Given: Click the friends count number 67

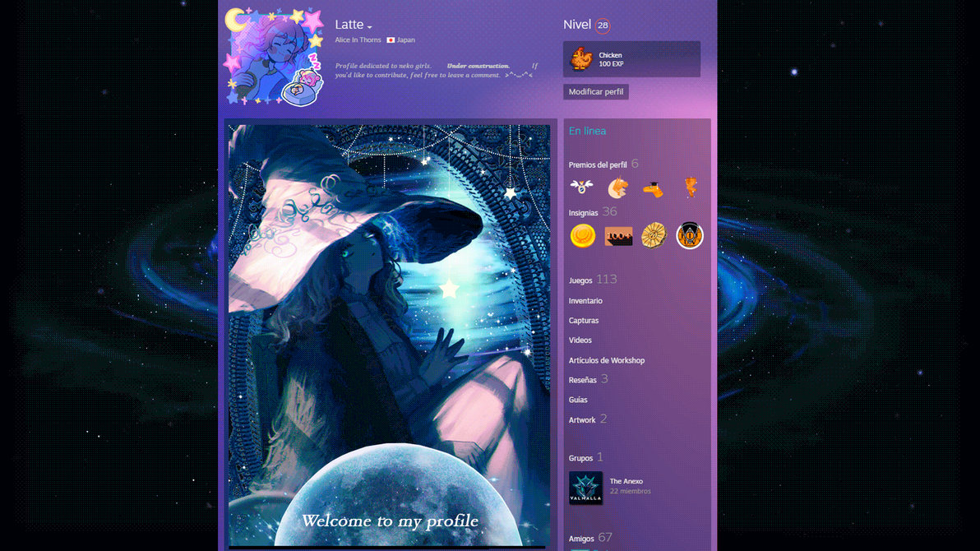Looking at the screenshot, I should (605, 537).
